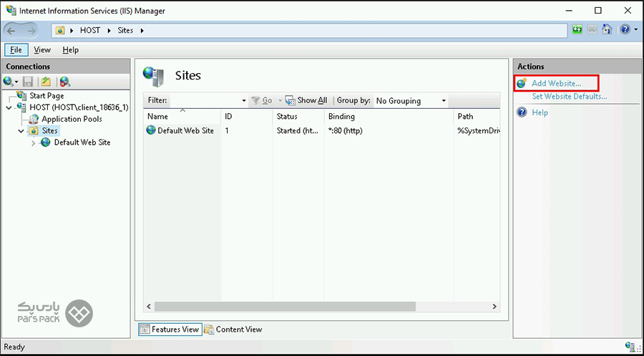Click the Save icon in the Connections toolbar
This screenshot has height=356, width=644.
[x=28, y=82]
